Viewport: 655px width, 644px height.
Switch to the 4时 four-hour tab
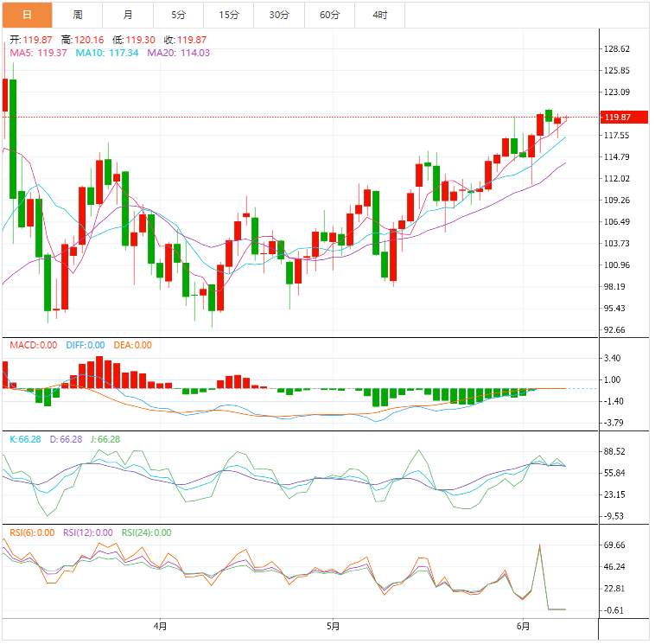pos(380,15)
